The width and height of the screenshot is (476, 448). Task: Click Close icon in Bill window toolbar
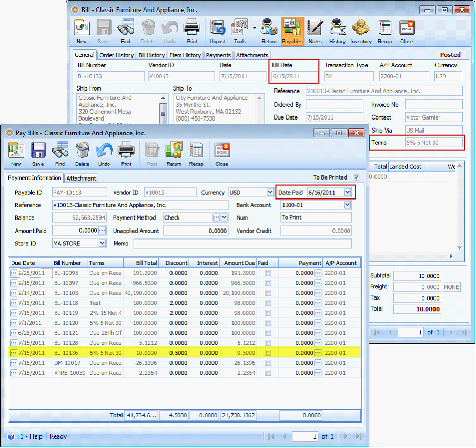point(407,32)
